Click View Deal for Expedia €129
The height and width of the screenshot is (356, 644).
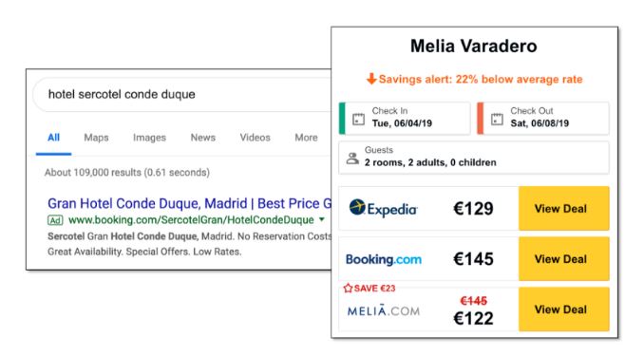563,208
